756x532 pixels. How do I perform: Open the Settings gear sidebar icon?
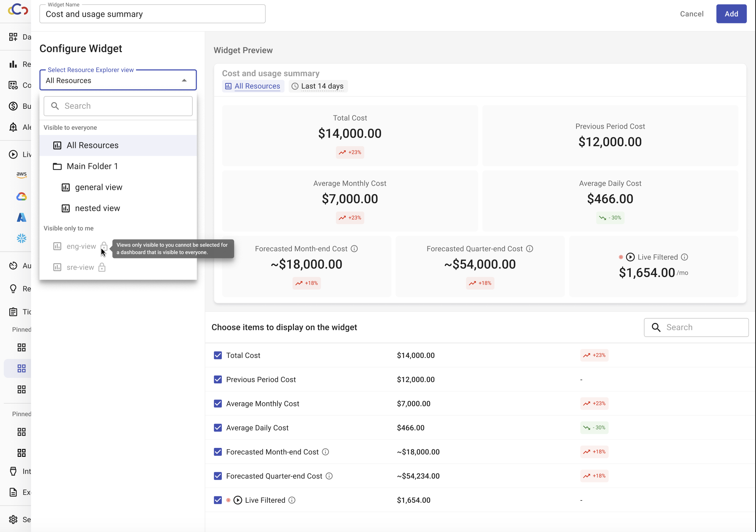click(13, 520)
